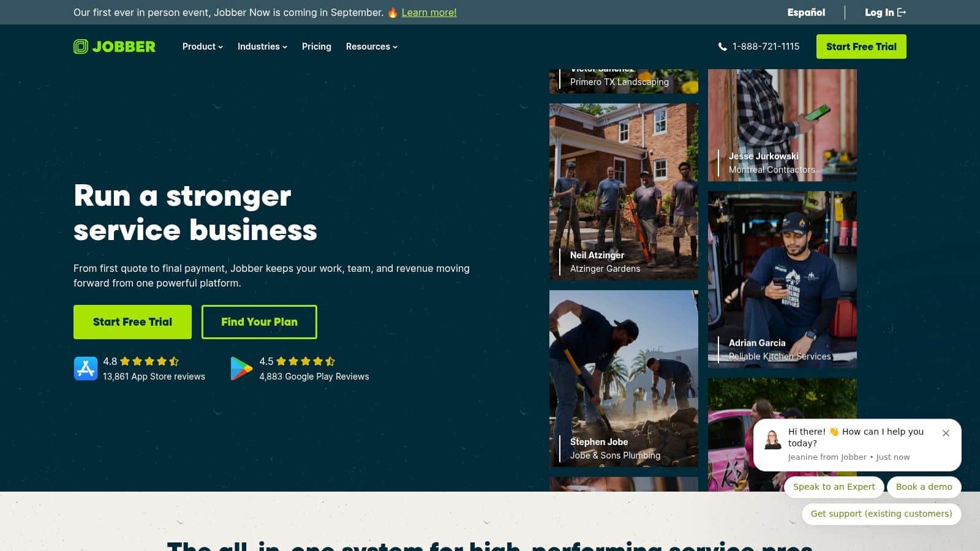
Task: Click the Find Your Plan button
Action: click(x=259, y=322)
